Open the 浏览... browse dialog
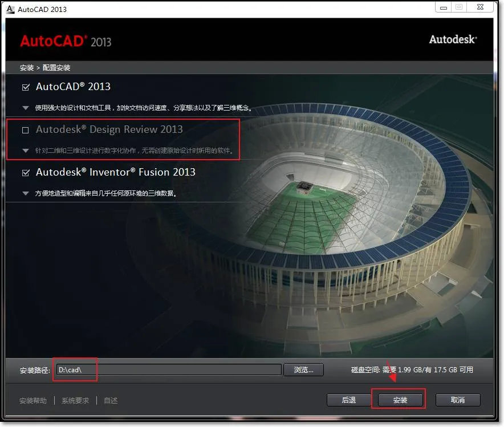 coord(303,370)
